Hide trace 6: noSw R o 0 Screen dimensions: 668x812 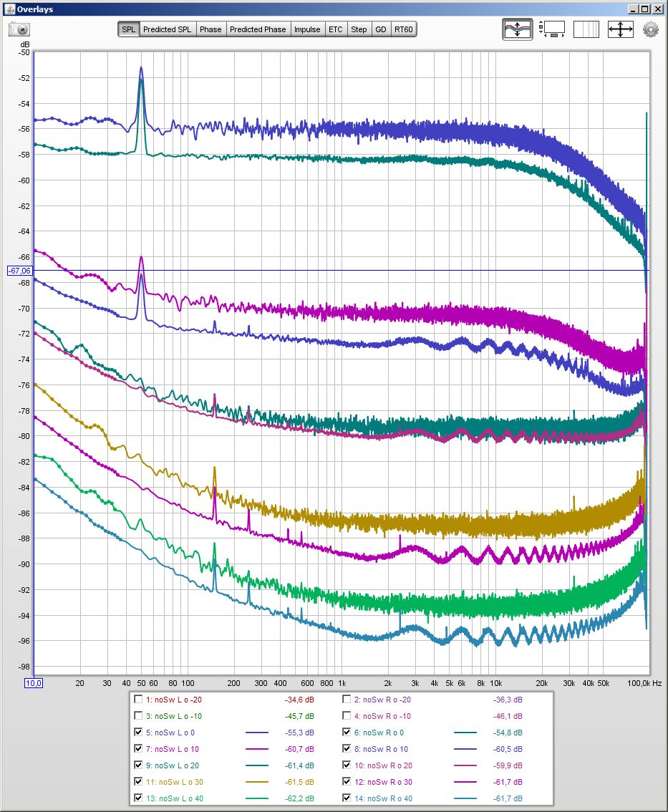click(x=347, y=733)
